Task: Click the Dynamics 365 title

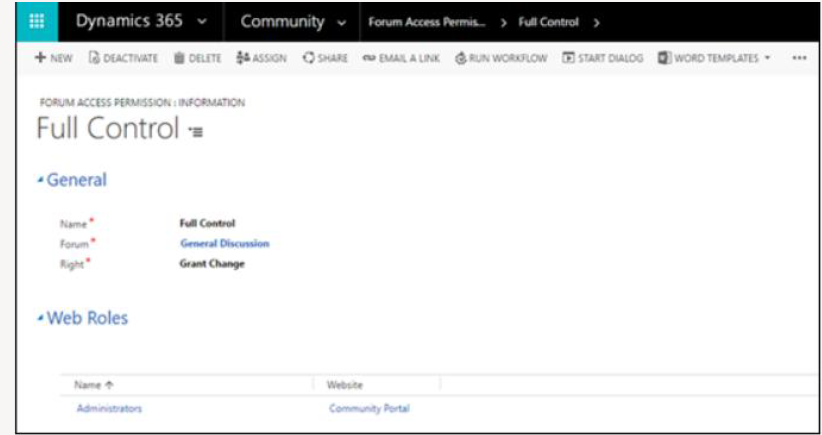Action: click(129, 21)
